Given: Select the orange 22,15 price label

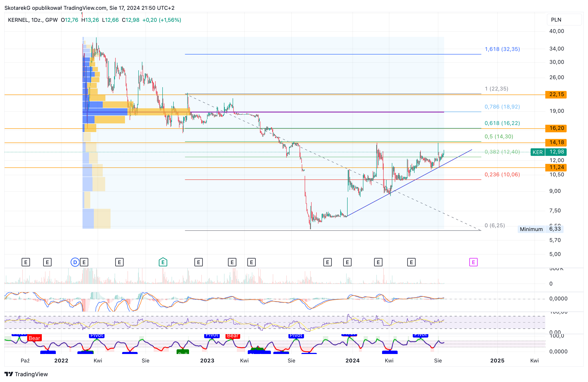Looking at the screenshot, I should click(x=556, y=94).
